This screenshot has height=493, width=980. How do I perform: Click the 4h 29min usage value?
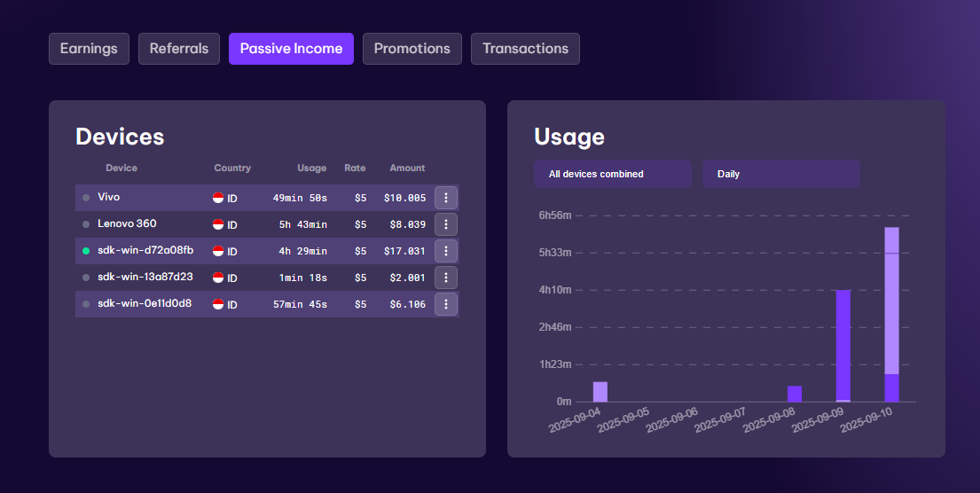point(303,251)
